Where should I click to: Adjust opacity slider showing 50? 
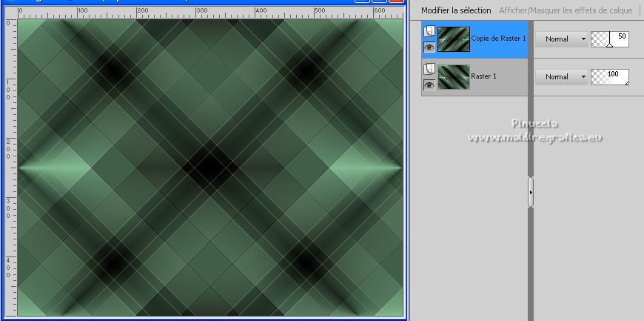610,39
